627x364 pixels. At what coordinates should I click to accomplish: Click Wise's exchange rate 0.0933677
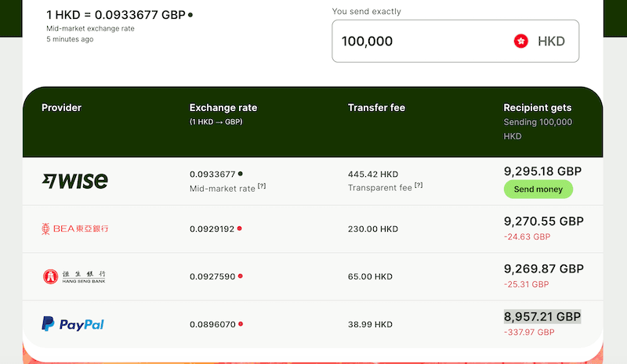coord(212,175)
